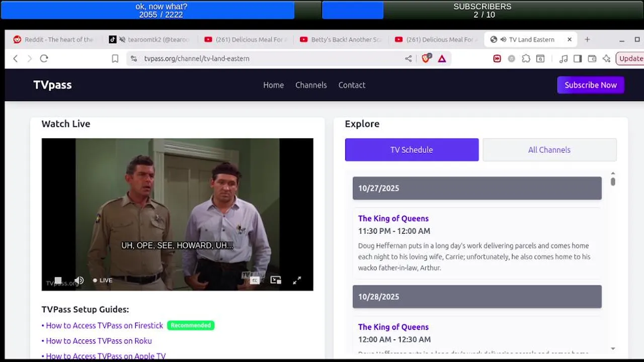Select the All Channels tab
The image size is (644, 362).
549,150
